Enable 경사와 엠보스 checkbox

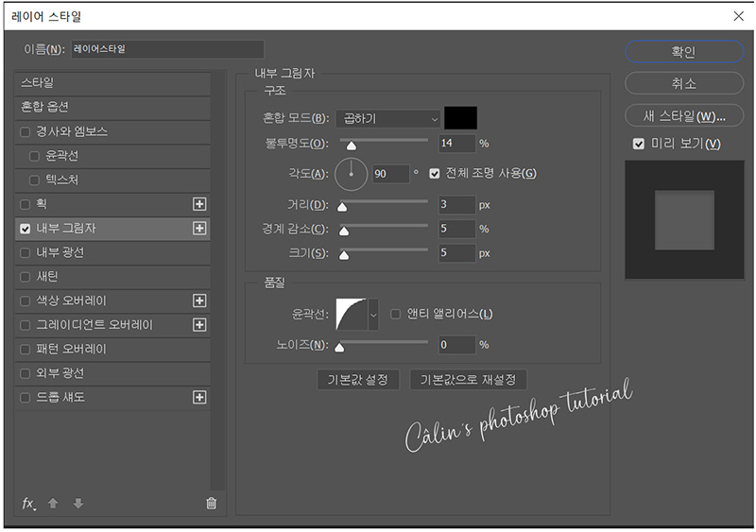coord(26,131)
